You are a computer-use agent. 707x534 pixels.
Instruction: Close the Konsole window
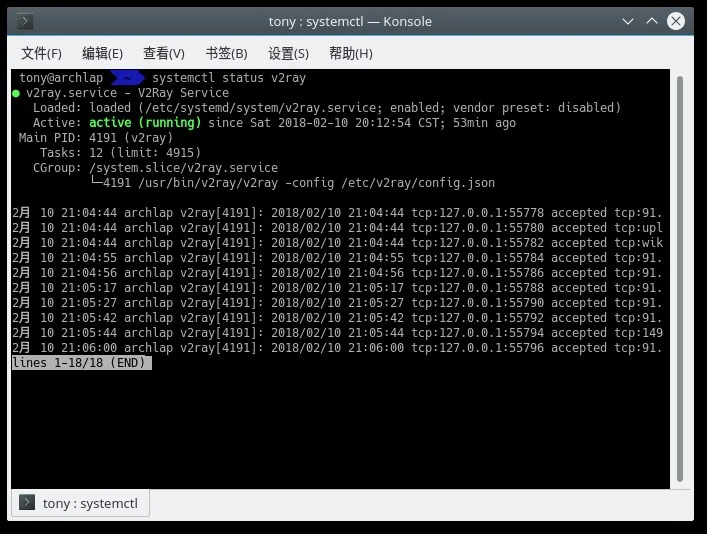pyautogui.click(x=675, y=21)
